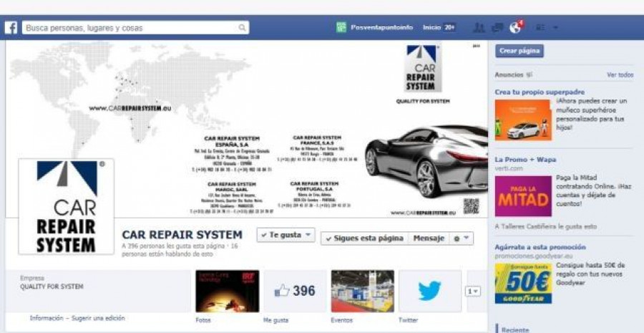Click the 'Me gusta' tab label
The image size is (644, 333).
point(275,320)
